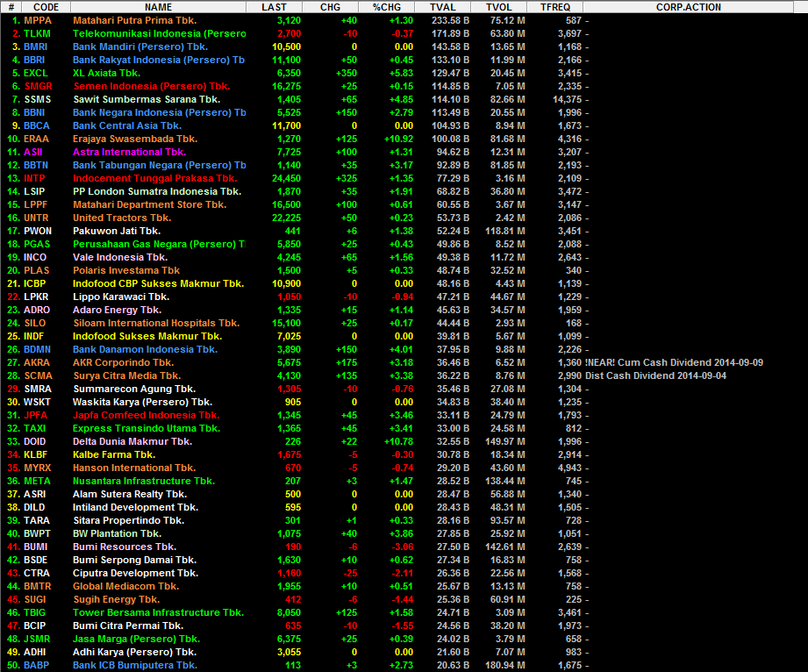The width and height of the screenshot is (808, 672).
Task: Select stock code ERAA
Action: (x=36, y=139)
